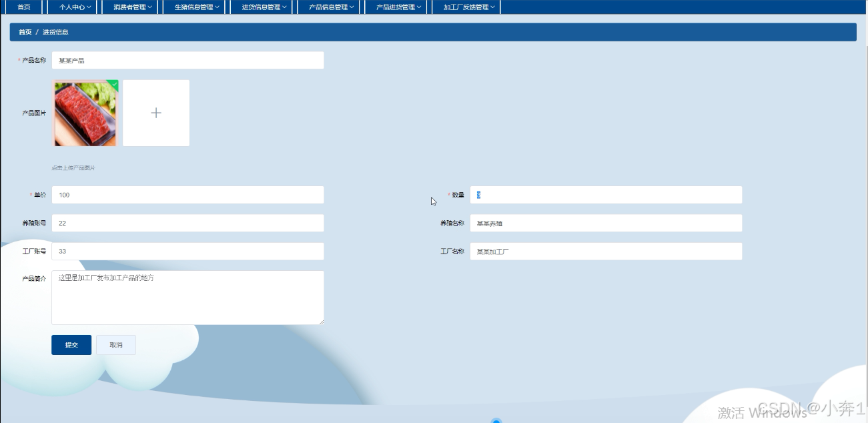Expand the 个人中心 dropdown menu
The image size is (868, 423).
click(71, 7)
